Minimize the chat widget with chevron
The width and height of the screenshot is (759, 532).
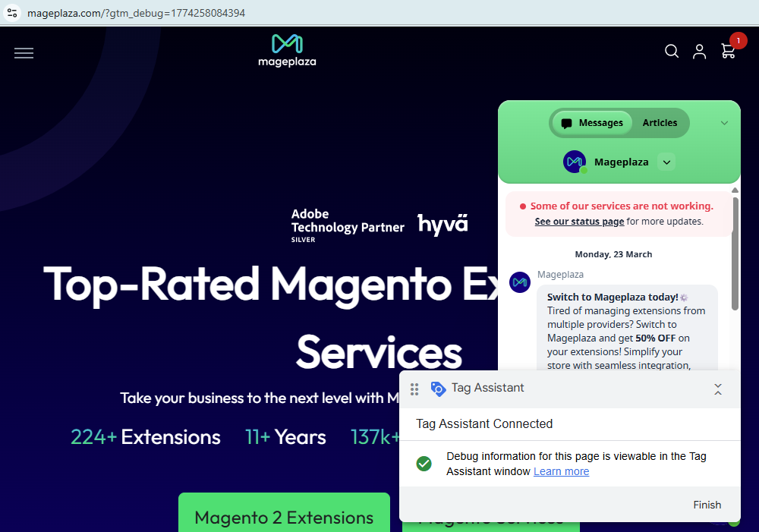click(x=724, y=123)
